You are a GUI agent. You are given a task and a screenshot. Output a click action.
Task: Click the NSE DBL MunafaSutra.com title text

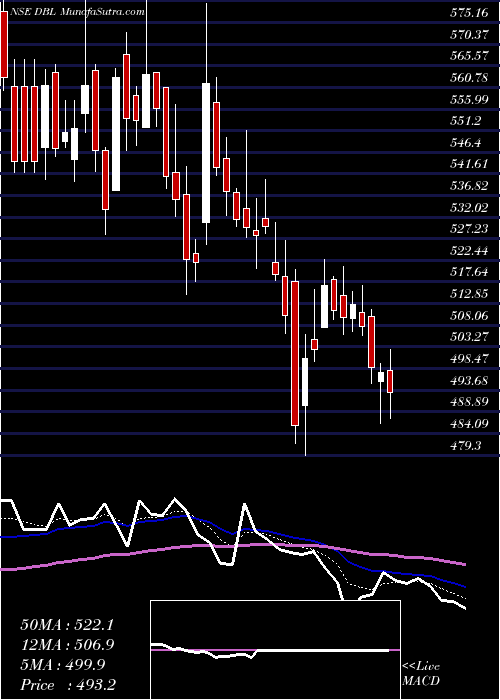[x=78, y=12]
